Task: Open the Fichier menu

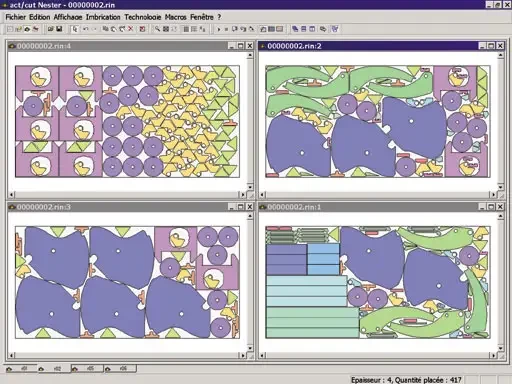Action: coord(15,17)
